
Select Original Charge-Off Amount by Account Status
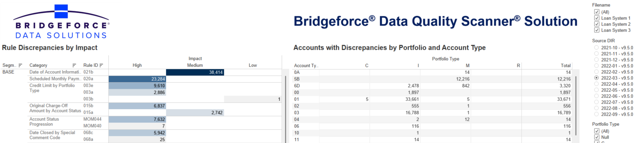point(55,108)
